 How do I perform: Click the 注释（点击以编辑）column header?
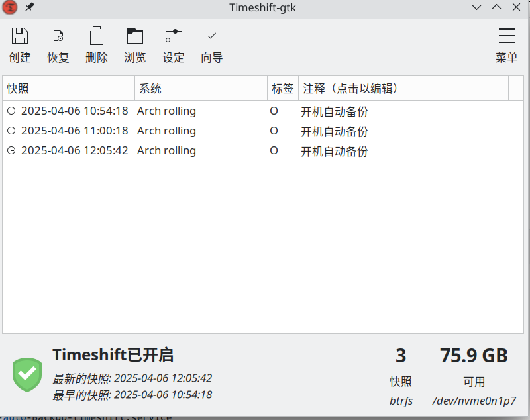pos(403,89)
